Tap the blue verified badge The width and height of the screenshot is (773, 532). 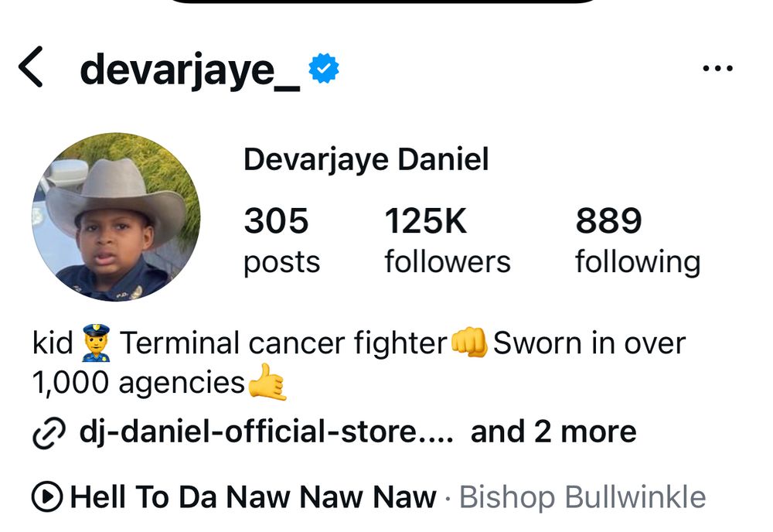click(323, 68)
